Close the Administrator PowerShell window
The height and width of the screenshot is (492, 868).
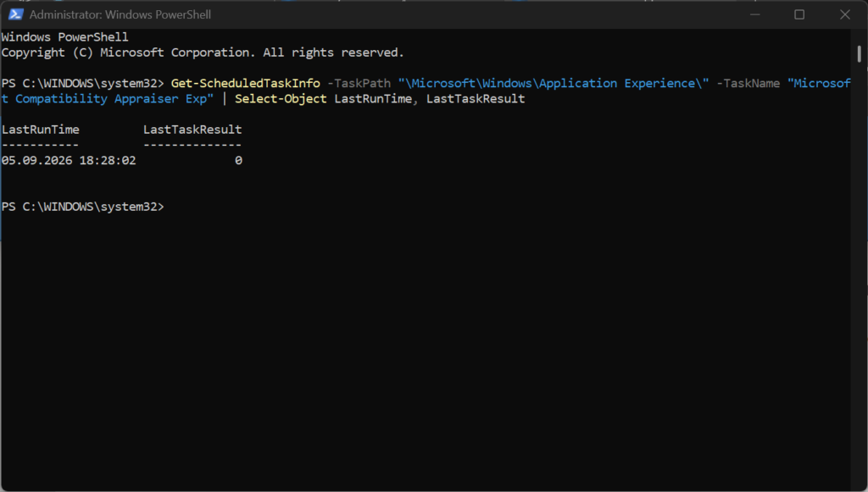pos(845,14)
